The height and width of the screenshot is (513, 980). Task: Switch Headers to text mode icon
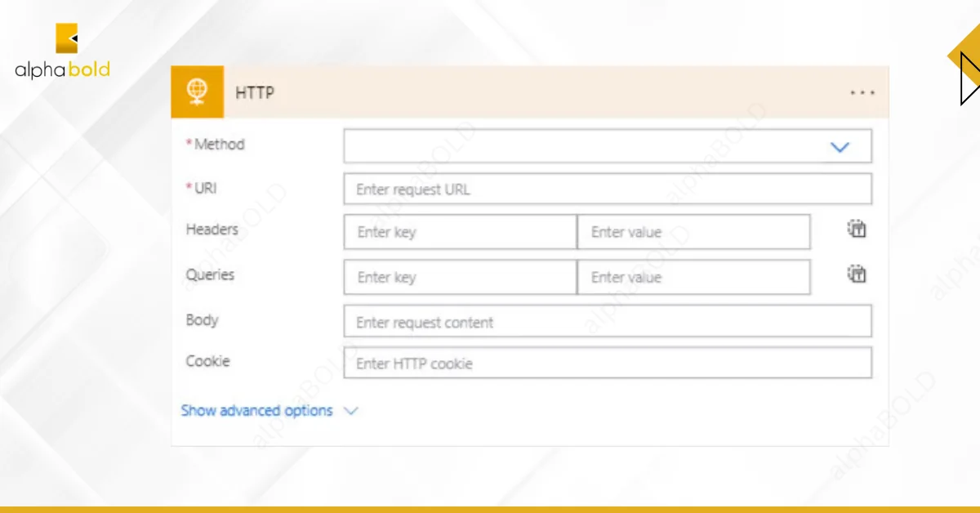pyautogui.click(x=856, y=230)
